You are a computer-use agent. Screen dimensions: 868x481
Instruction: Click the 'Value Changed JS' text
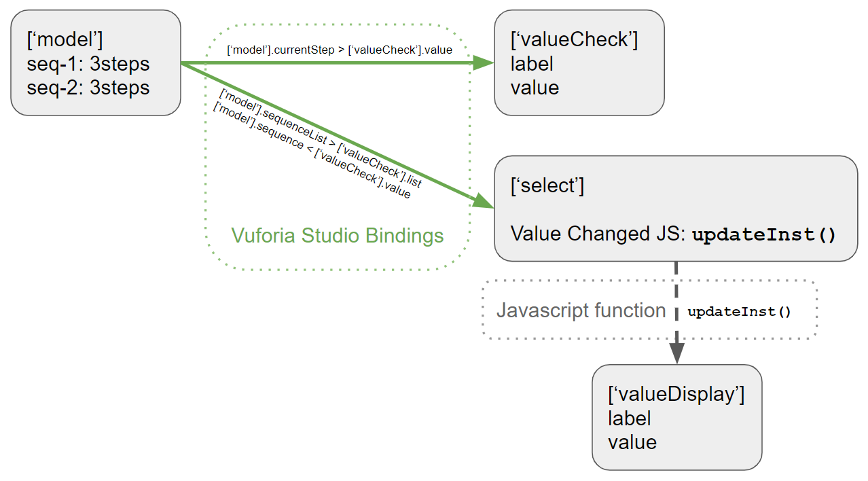(598, 234)
